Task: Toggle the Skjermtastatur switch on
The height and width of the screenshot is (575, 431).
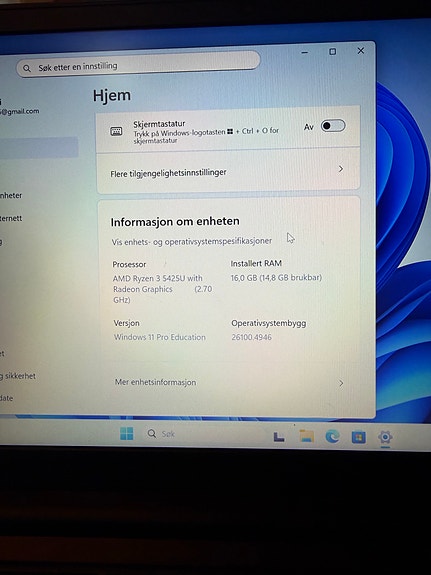Action: click(x=333, y=126)
